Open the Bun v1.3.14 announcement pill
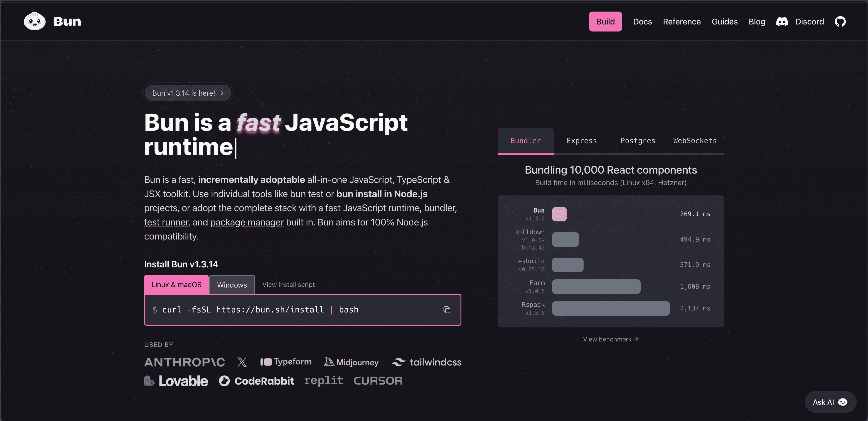868x421 pixels. coord(188,93)
